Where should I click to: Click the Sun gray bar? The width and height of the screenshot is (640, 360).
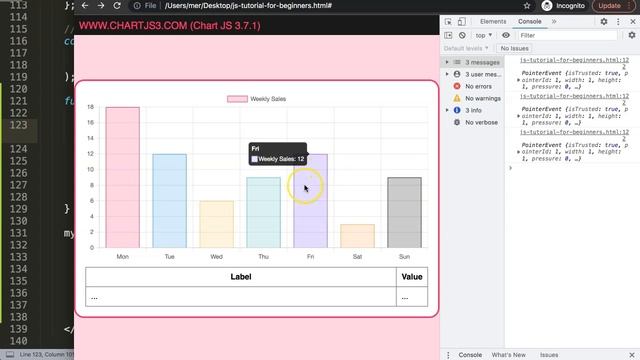point(404,212)
